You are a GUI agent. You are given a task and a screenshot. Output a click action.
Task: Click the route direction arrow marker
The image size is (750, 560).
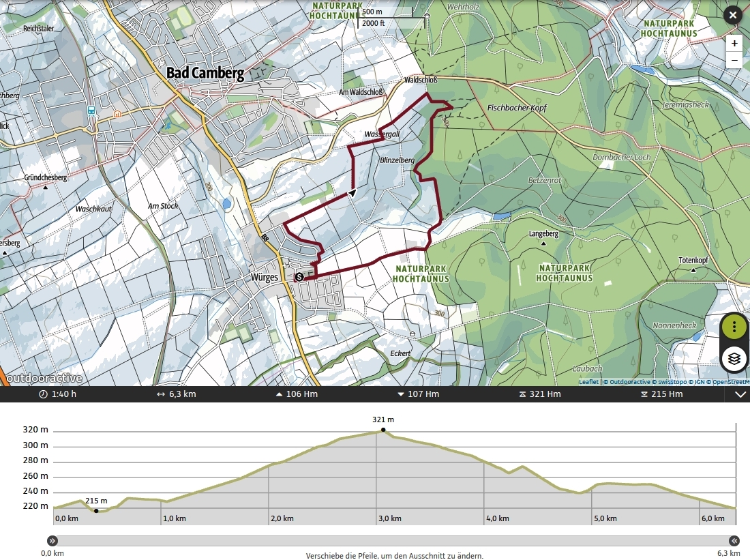(352, 194)
